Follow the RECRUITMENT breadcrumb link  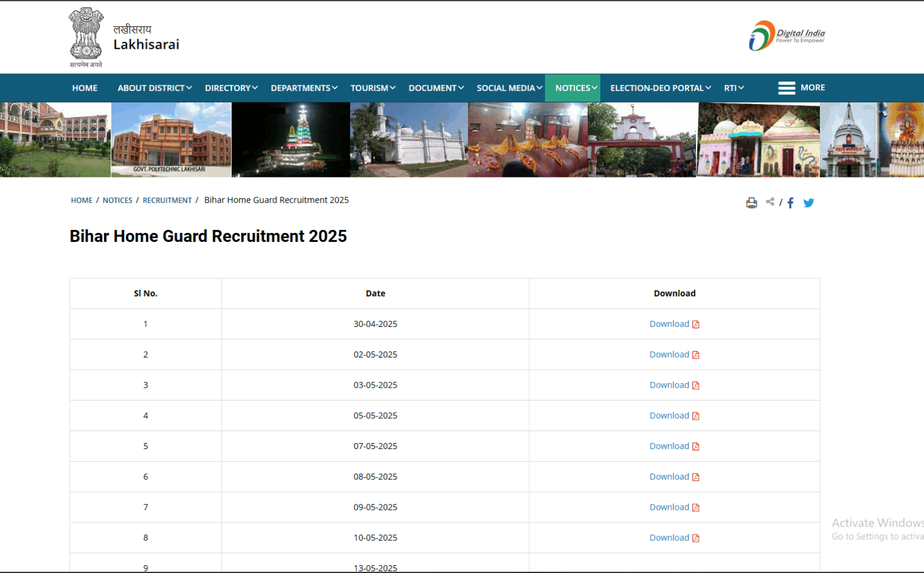(167, 200)
